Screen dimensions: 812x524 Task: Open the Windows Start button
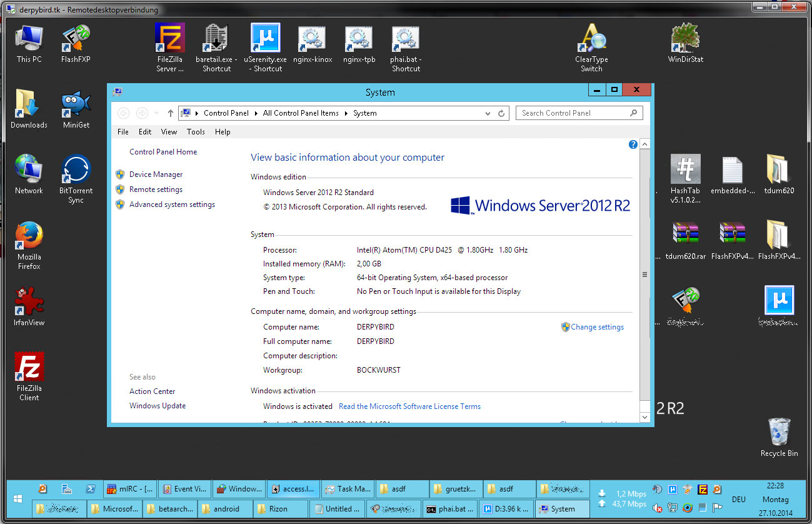tap(18, 499)
